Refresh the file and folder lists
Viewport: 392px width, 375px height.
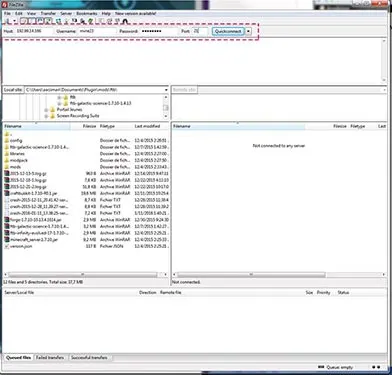click(58, 21)
